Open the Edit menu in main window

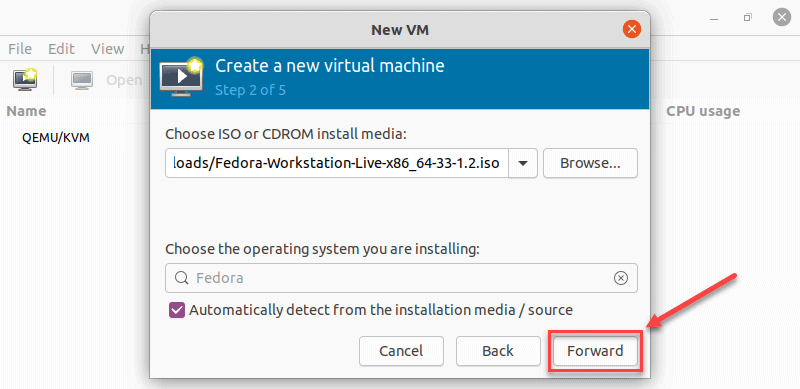coord(61,49)
